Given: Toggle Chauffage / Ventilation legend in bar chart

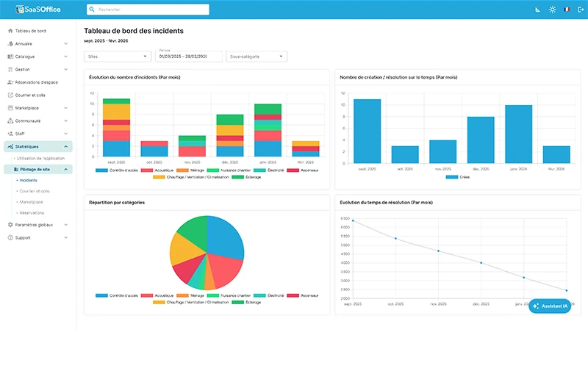Looking at the screenshot, I should (x=191, y=177).
